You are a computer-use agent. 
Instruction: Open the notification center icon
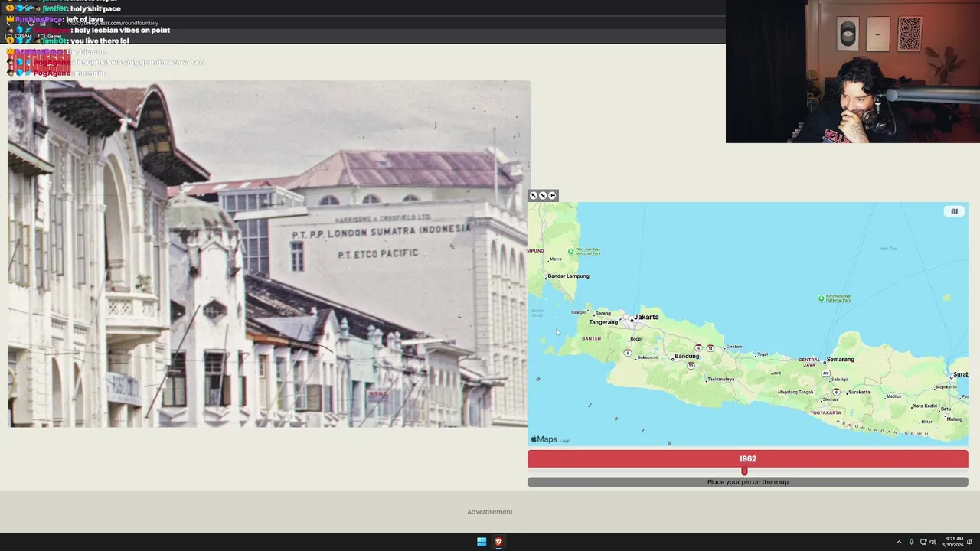[x=969, y=542]
